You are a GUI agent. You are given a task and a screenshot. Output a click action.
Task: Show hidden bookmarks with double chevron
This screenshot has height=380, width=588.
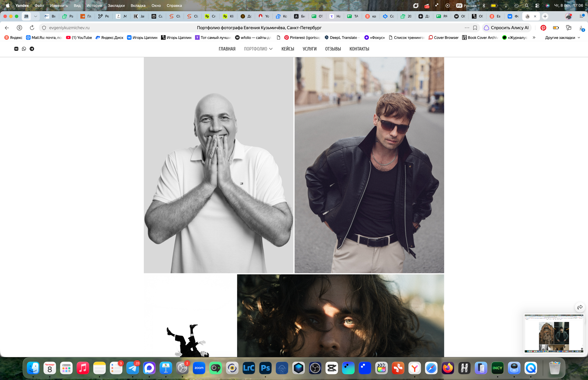click(x=534, y=37)
